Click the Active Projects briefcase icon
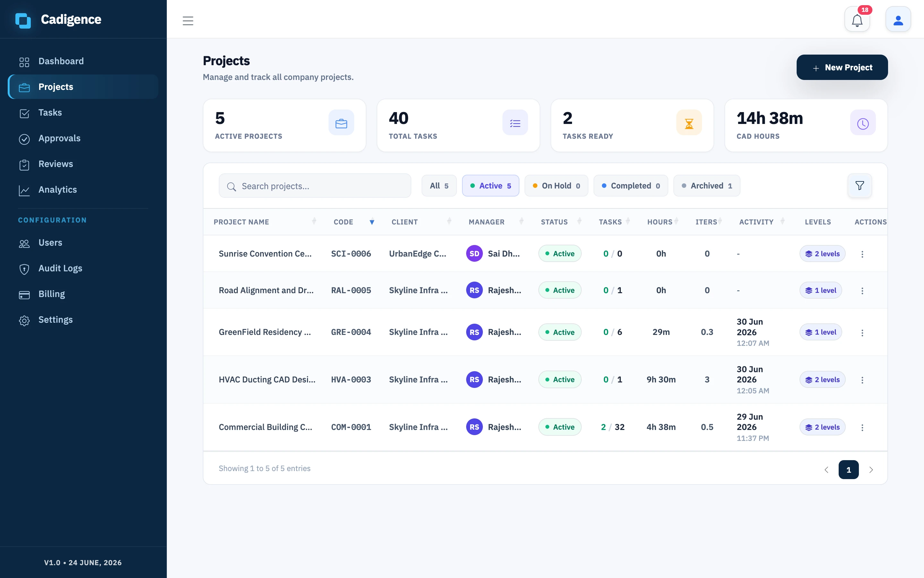The image size is (924, 578). [x=341, y=122]
